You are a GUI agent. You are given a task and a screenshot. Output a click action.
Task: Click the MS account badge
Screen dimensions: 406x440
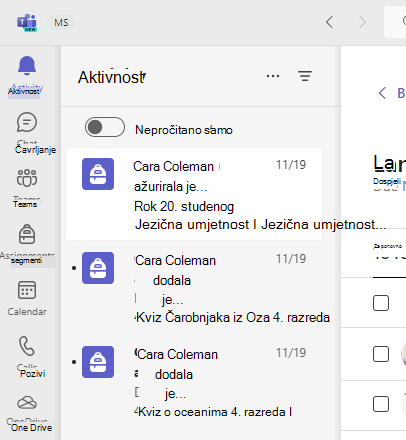point(61,23)
